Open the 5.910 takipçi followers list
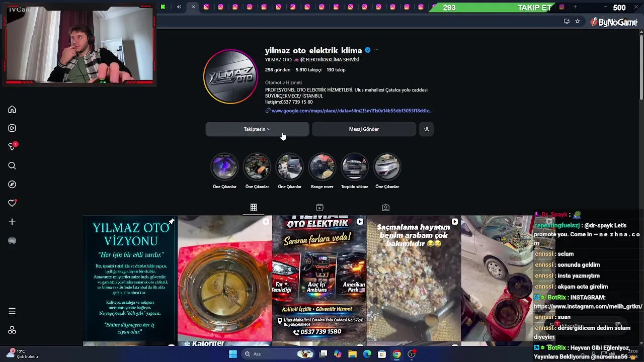 (x=308, y=70)
